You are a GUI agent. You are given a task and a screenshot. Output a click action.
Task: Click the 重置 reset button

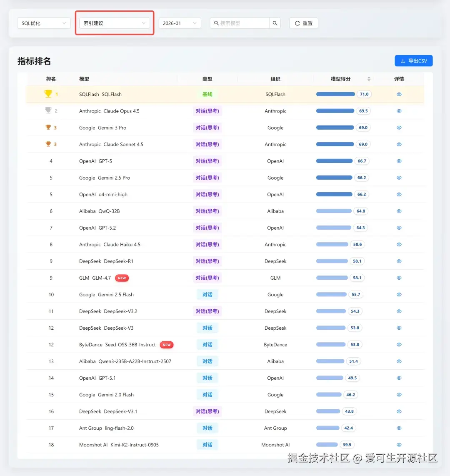click(303, 23)
